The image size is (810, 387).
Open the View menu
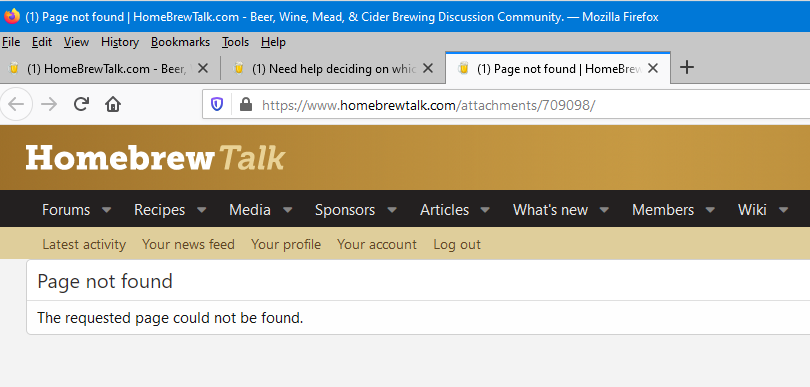tap(76, 42)
